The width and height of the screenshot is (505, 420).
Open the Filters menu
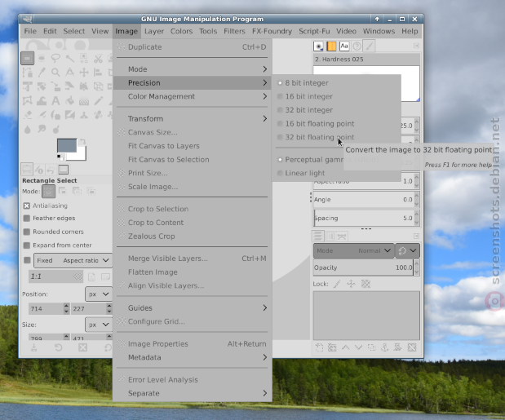pyautogui.click(x=234, y=31)
